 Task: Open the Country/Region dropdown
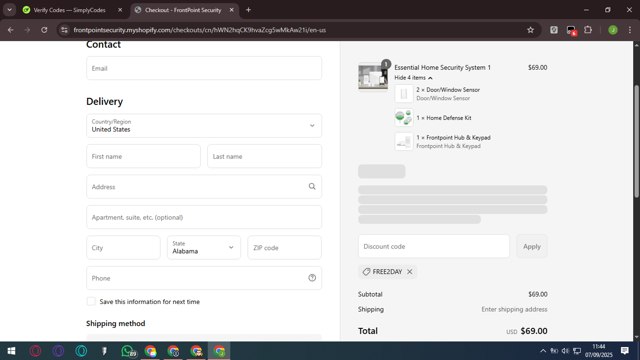click(x=204, y=126)
